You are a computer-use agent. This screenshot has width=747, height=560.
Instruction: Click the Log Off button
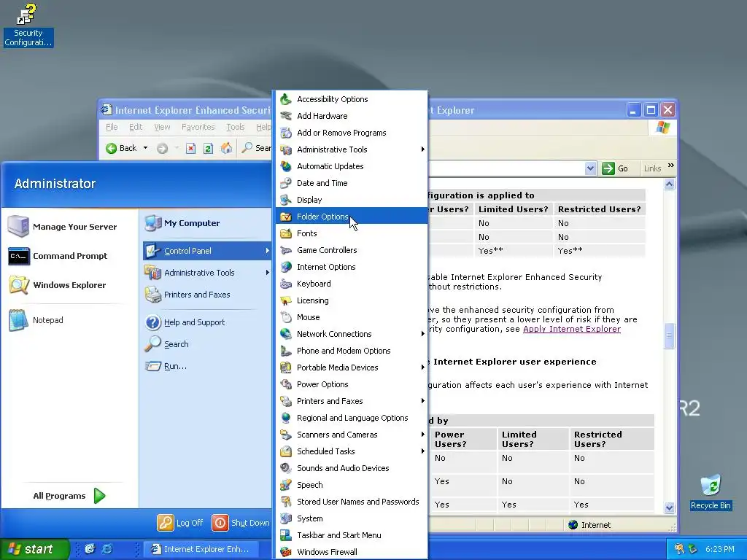point(181,523)
